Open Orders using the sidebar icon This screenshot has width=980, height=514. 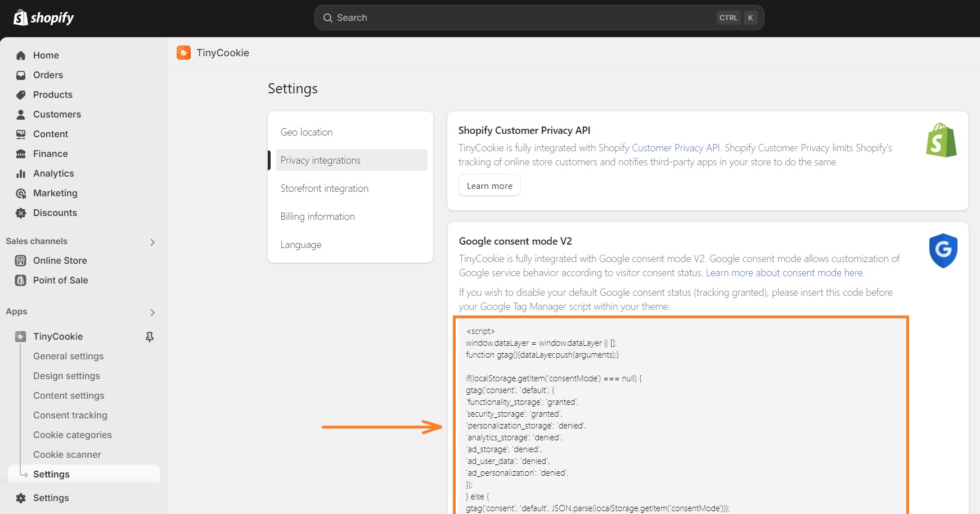(20, 75)
